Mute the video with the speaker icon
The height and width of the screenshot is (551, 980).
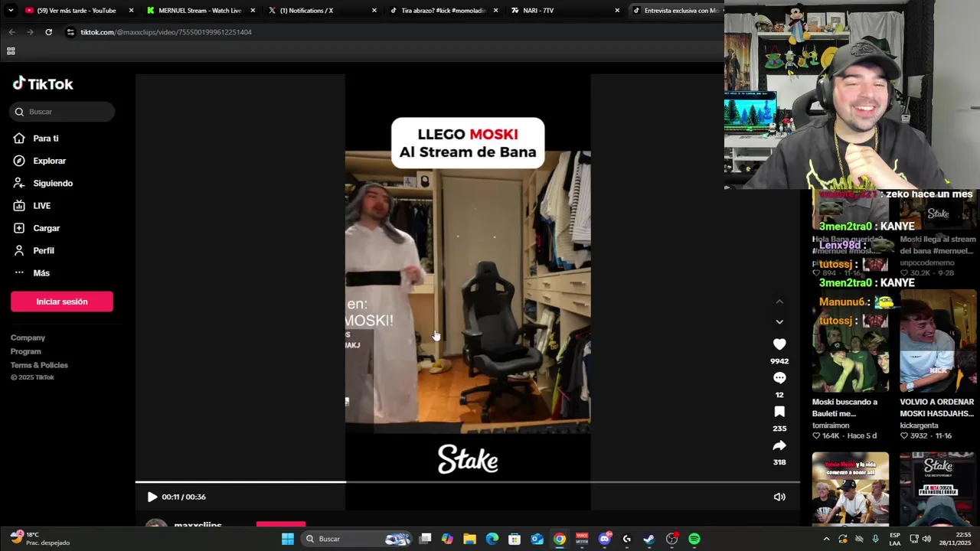tap(779, 497)
